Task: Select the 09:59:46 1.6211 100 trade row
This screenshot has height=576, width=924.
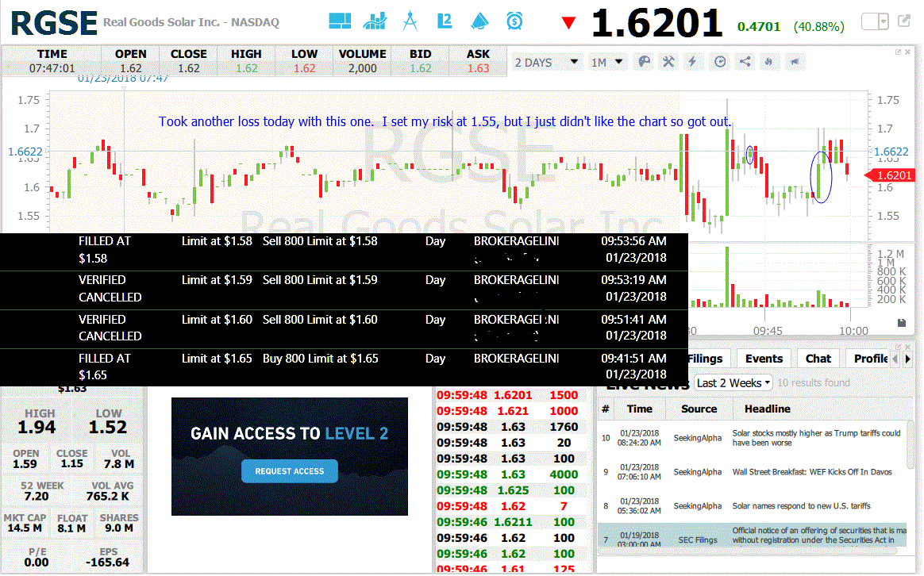Action: pyautogui.click(x=510, y=522)
